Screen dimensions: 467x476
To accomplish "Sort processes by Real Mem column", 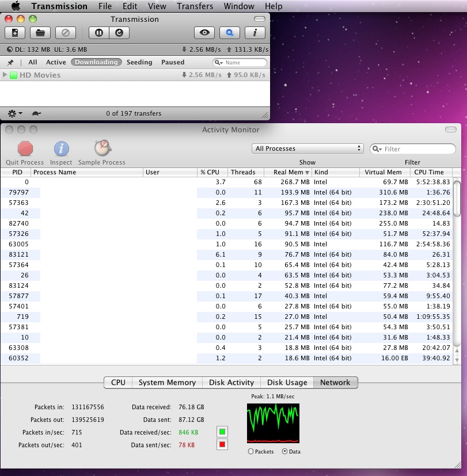I will click(x=288, y=172).
